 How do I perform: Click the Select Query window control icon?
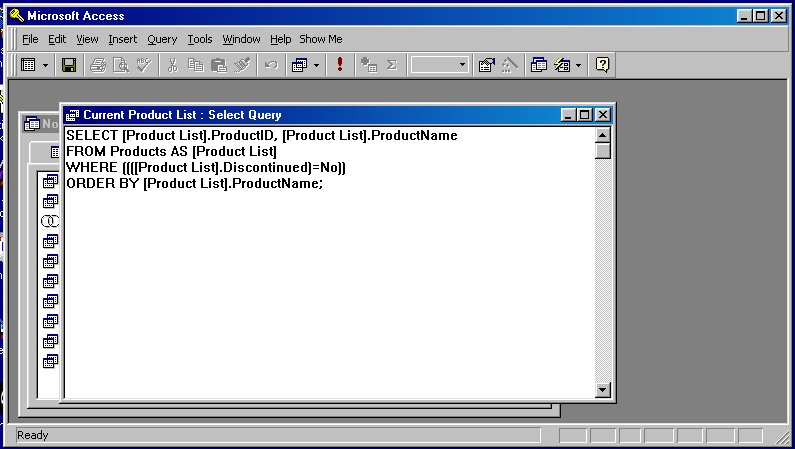[x=73, y=115]
